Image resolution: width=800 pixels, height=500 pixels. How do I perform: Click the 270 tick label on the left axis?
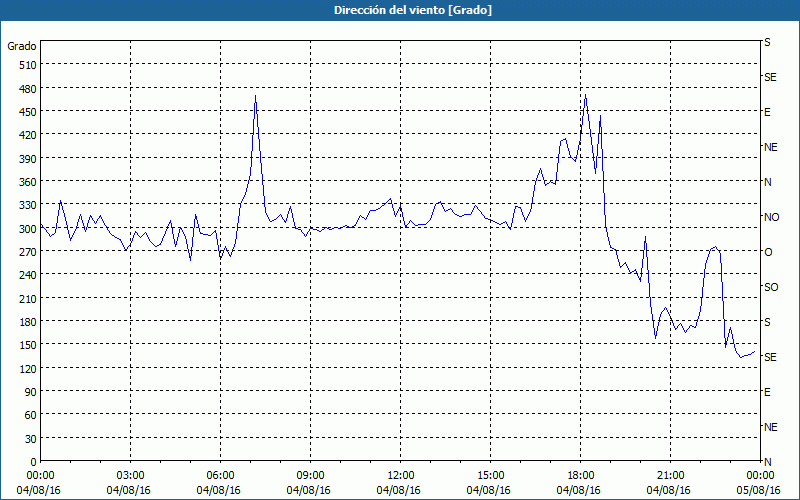[x=29, y=252]
